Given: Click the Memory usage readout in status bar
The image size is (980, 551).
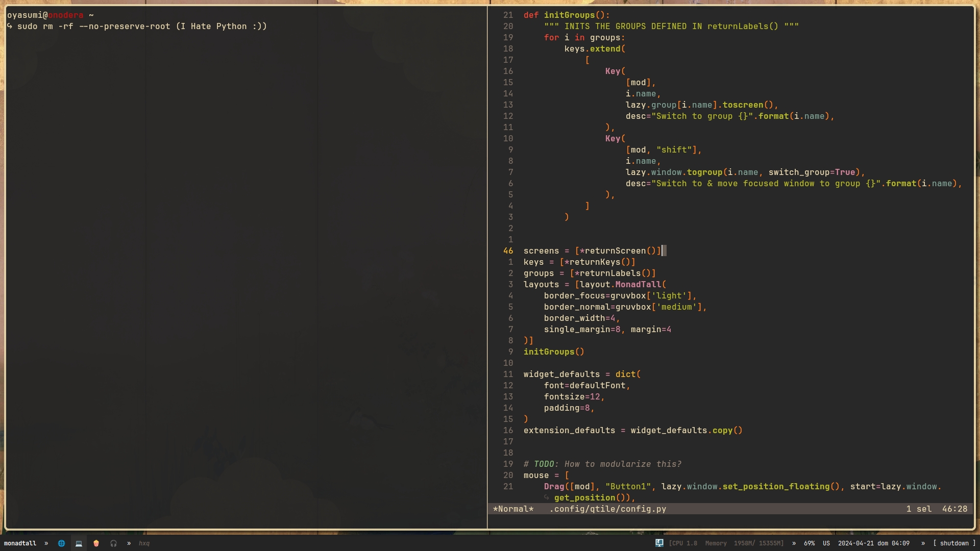Looking at the screenshot, I should point(758,543).
